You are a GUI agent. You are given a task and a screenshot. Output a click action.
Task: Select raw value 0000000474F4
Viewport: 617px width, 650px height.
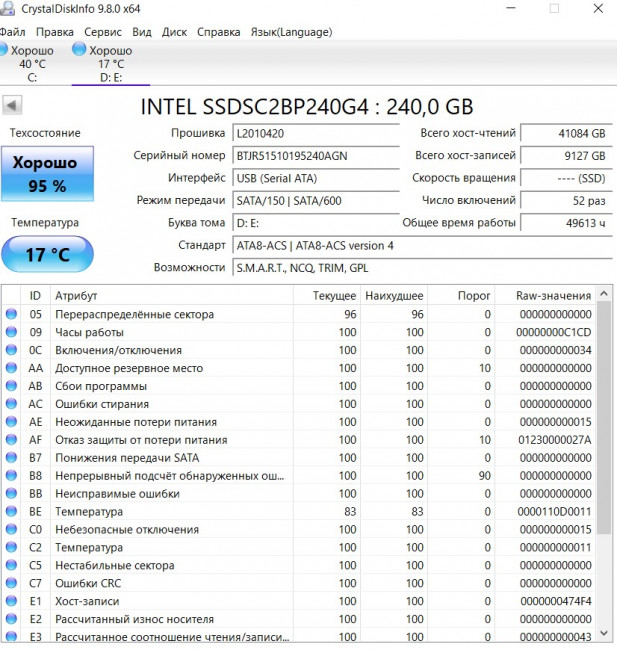point(556,601)
